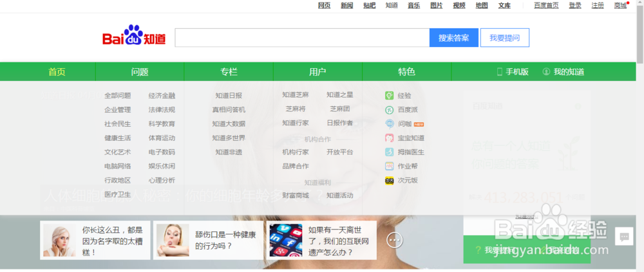Image resolution: width=644 pixels, height=272 pixels.
Task: Open the 问咖 icon link
Action: (x=390, y=124)
